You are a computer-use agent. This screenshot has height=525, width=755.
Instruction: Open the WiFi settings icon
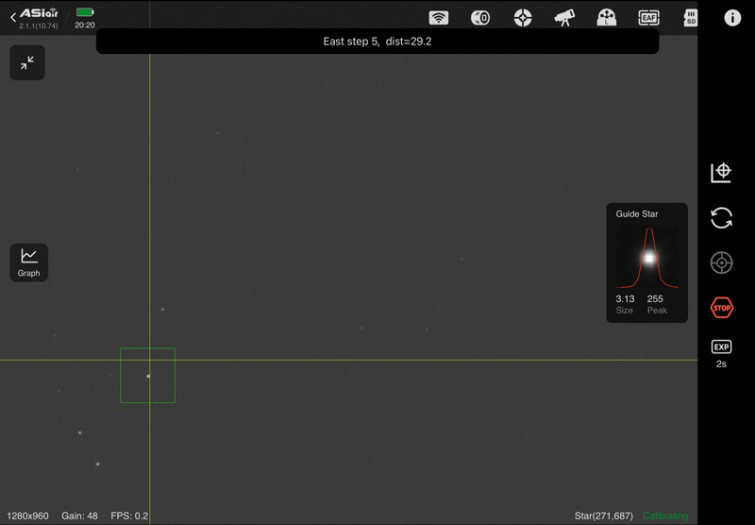pos(438,18)
